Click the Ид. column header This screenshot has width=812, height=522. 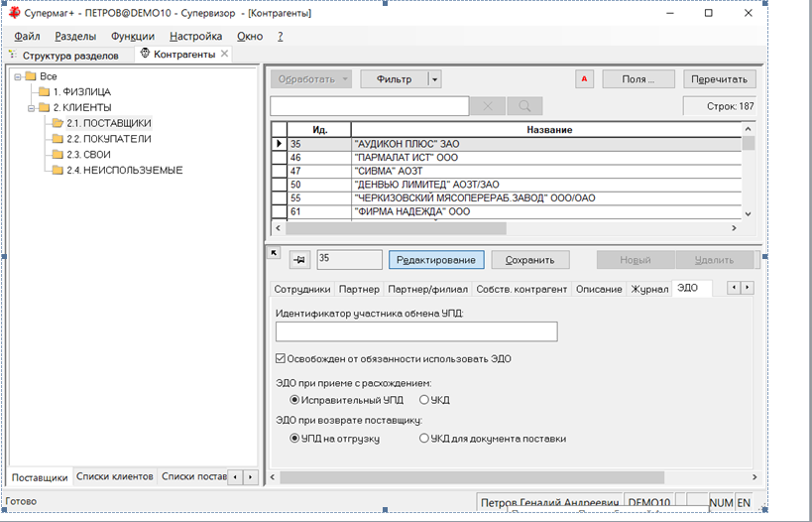pos(319,130)
